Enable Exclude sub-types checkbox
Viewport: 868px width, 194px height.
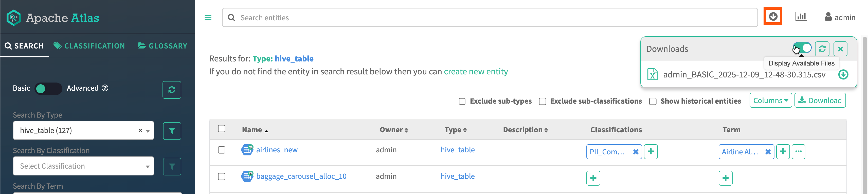462,101
